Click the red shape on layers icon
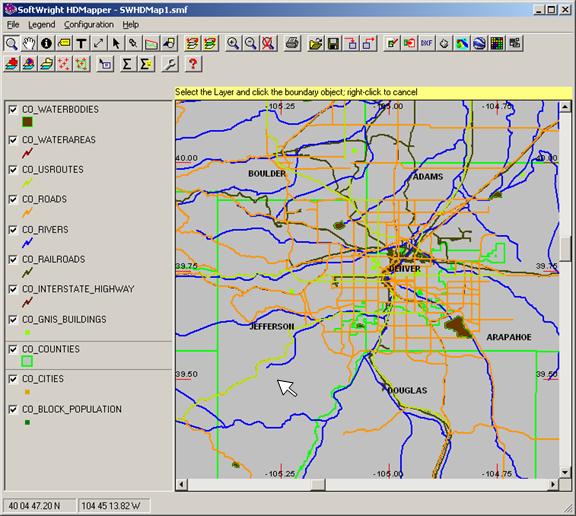The width and height of the screenshot is (576, 516). [x=11, y=64]
